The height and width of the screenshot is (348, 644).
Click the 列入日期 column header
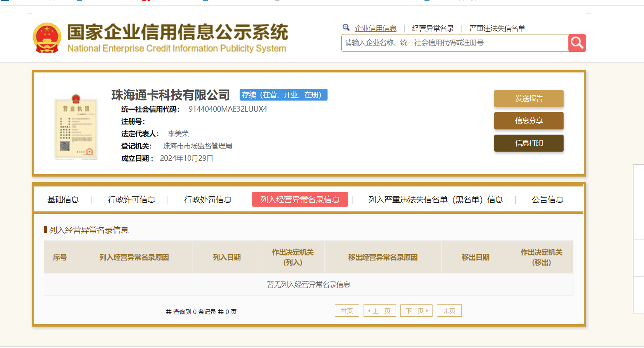[x=227, y=257]
